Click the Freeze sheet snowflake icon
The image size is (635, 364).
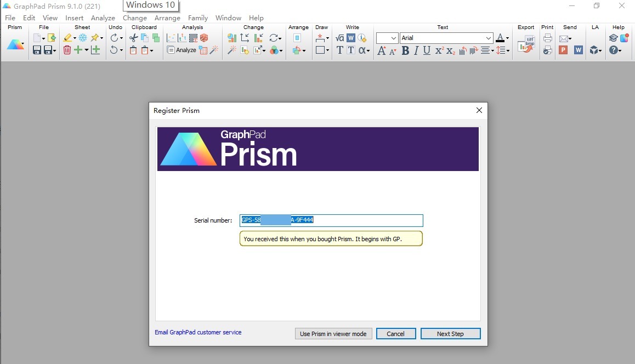tap(83, 38)
